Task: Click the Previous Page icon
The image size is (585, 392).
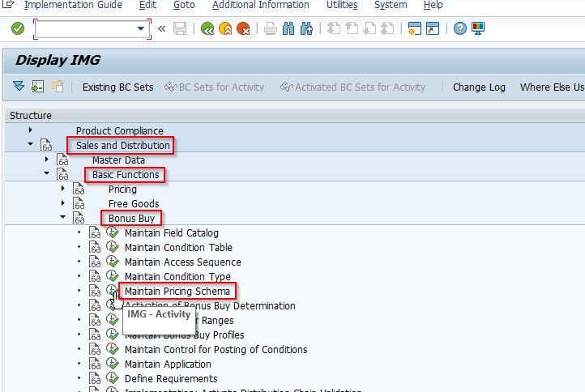Action: 352,28
